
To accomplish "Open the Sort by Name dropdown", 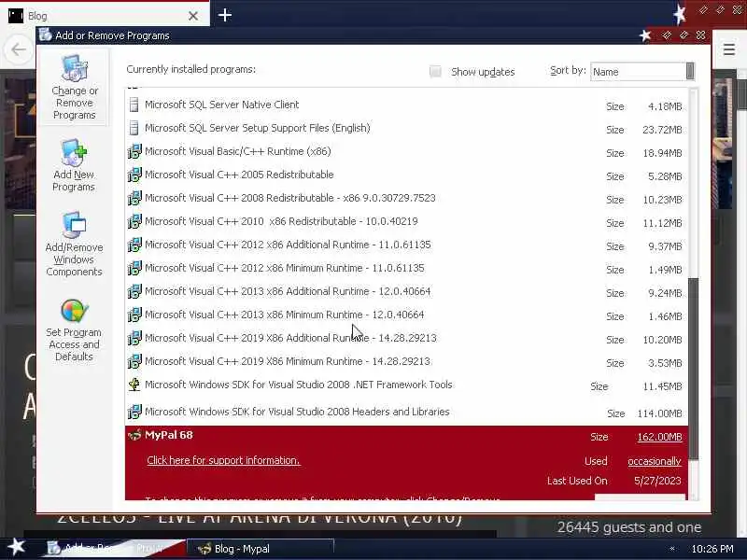I will (x=642, y=72).
